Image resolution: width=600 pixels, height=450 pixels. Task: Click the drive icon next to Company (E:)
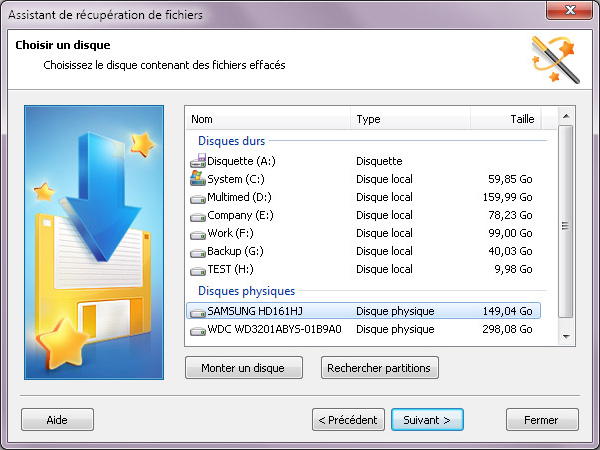(198, 217)
